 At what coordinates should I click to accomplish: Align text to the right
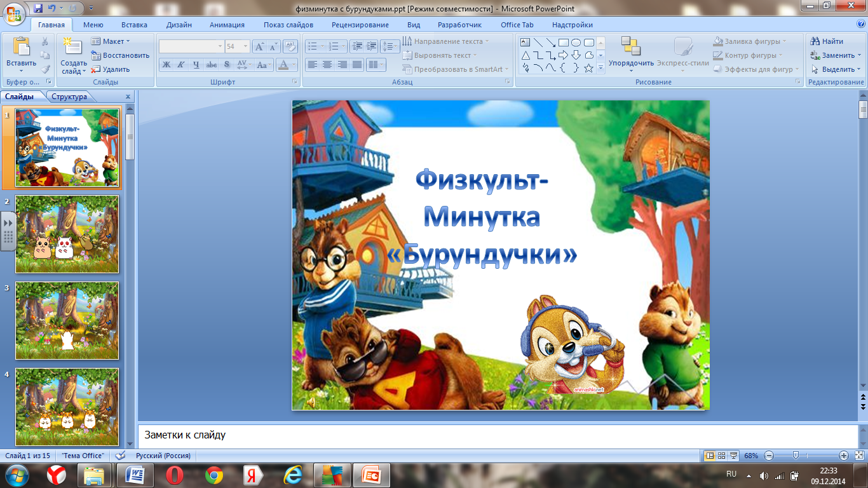click(x=342, y=65)
